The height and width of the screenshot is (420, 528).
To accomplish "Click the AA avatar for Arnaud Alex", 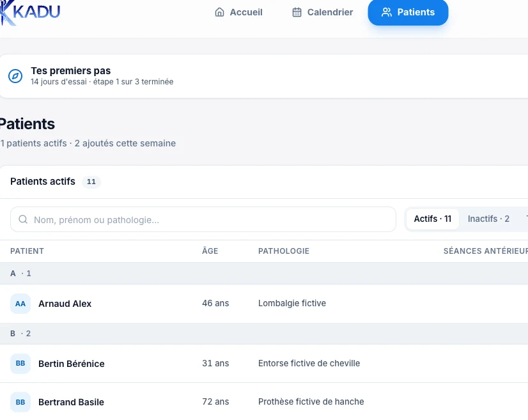I will tap(20, 304).
